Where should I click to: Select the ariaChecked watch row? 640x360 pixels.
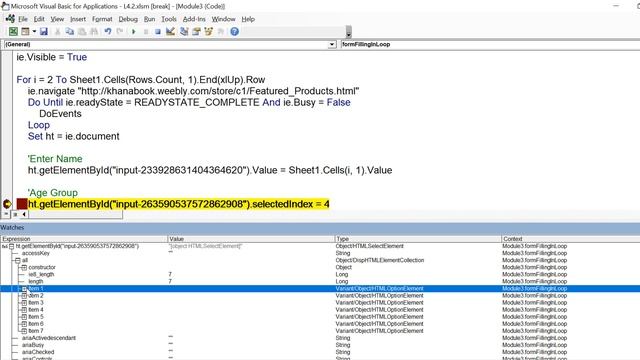(320, 352)
